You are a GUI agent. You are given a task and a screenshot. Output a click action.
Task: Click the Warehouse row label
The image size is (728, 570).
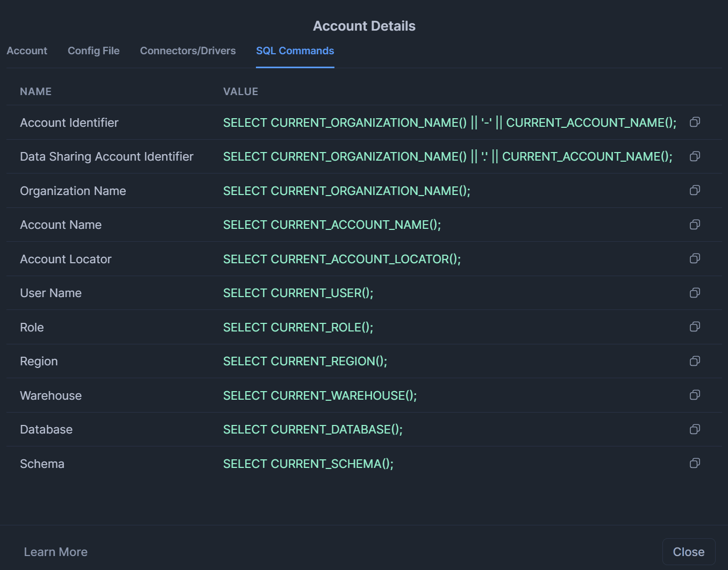pos(51,395)
